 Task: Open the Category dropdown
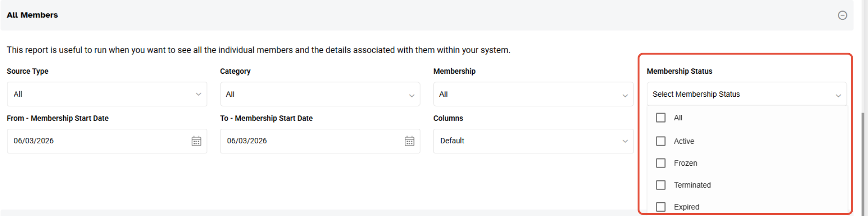[x=320, y=94]
